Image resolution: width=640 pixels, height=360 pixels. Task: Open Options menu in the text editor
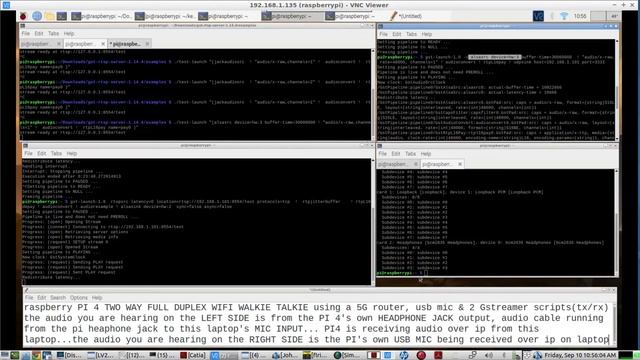click(78, 298)
